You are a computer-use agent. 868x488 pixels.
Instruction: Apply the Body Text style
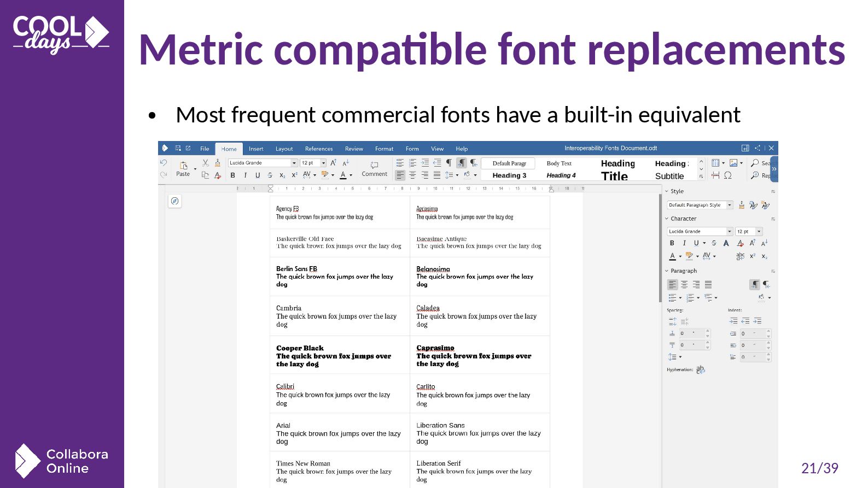[559, 163]
